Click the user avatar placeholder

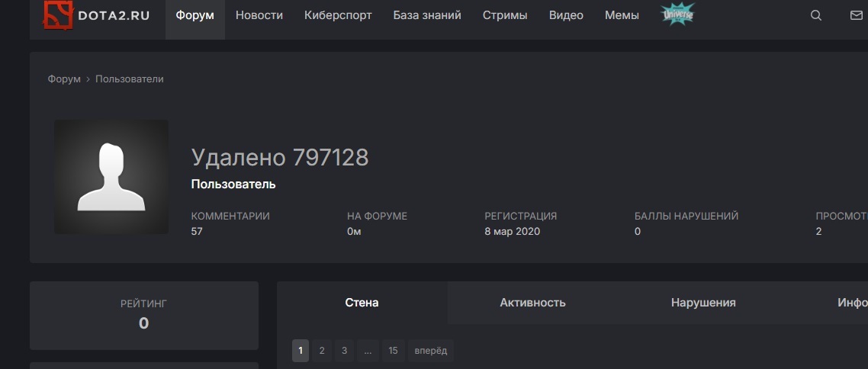(111, 177)
